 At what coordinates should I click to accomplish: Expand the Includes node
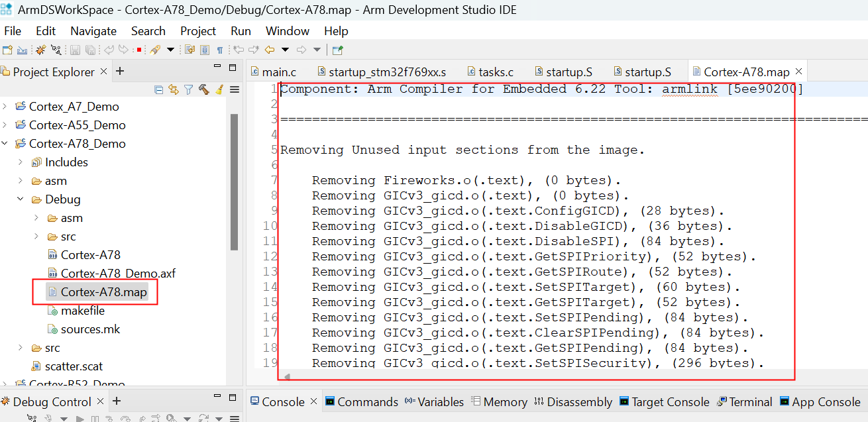coord(21,162)
